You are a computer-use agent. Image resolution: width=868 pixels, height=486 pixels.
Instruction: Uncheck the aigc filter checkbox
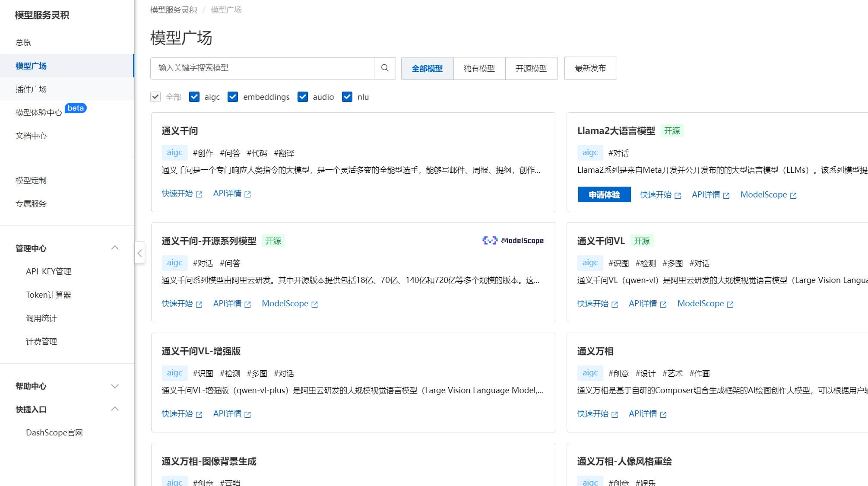pyautogui.click(x=194, y=97)
